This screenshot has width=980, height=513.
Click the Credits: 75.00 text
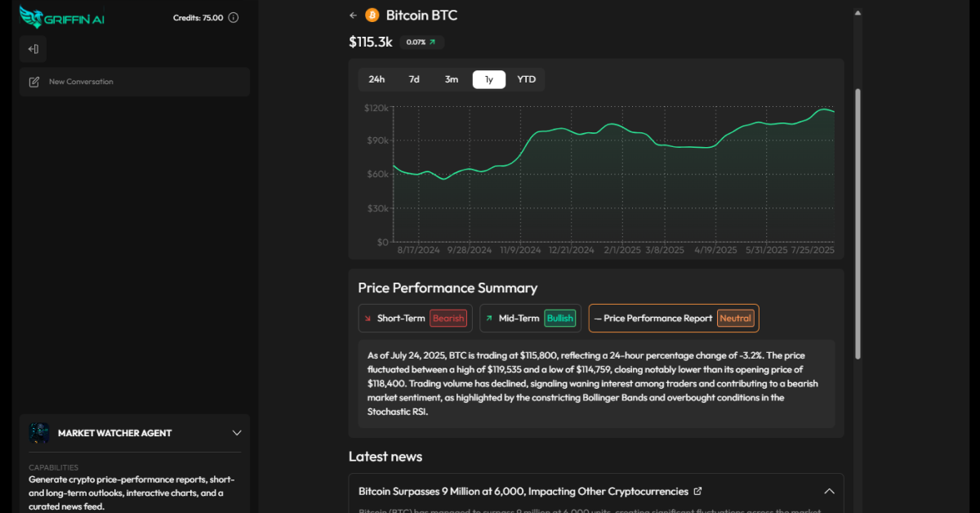198,18
